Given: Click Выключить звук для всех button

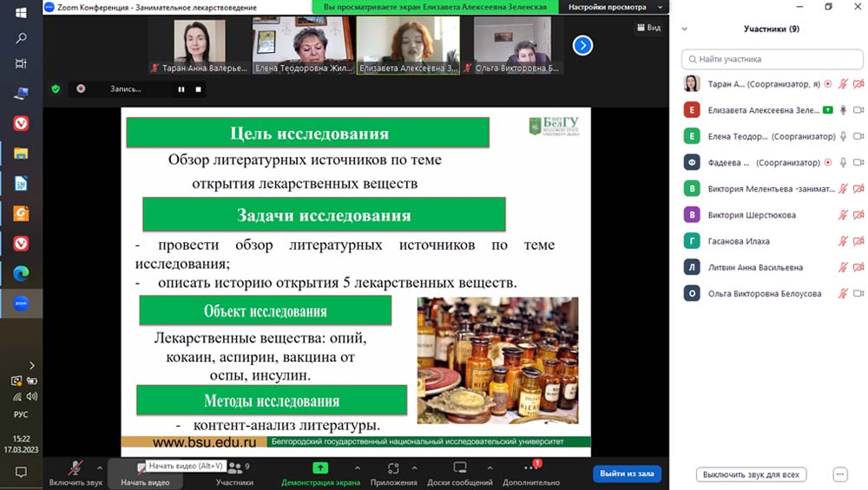Looking at the screenshot, I should (751, 474).
